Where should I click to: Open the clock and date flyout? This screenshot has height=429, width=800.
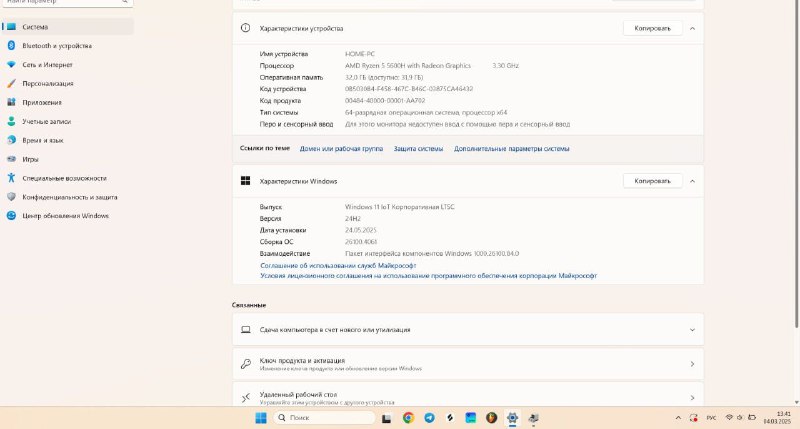coord(778,418)
